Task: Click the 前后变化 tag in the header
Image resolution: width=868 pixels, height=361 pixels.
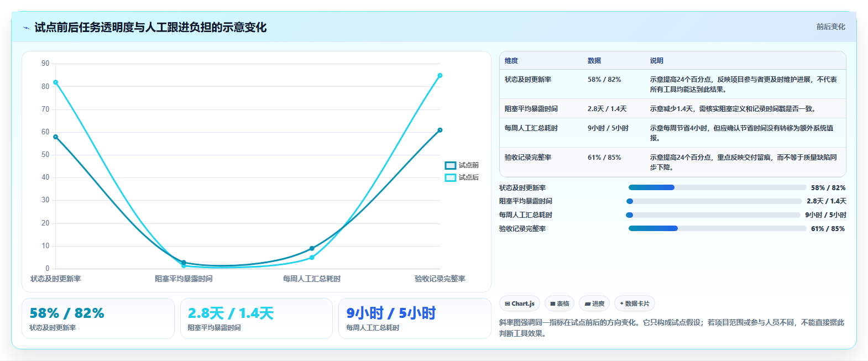Action: click(x=830, y=27)
